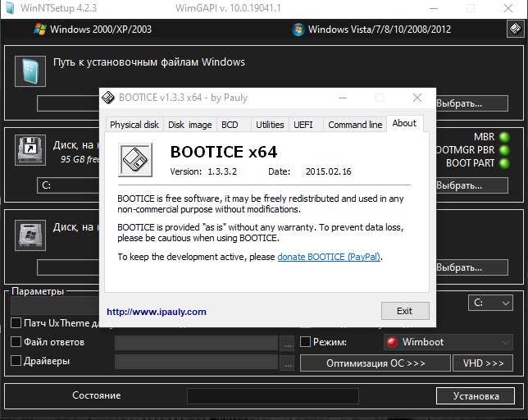The width and height of the screenshot is (528, 420).
Task: Click the BOOTMGR PBR green status light
Action: [x=504, y=150]
